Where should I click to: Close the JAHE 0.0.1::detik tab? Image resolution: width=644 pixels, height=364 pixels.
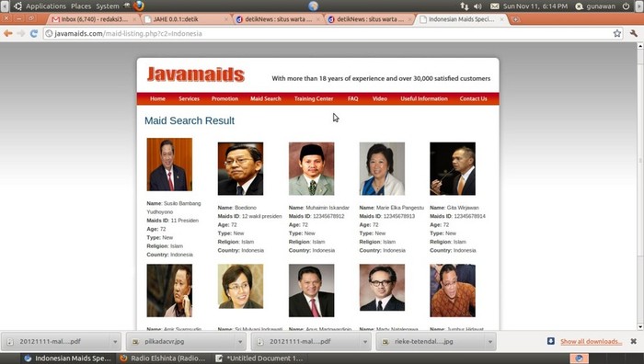tap(226, 19)
